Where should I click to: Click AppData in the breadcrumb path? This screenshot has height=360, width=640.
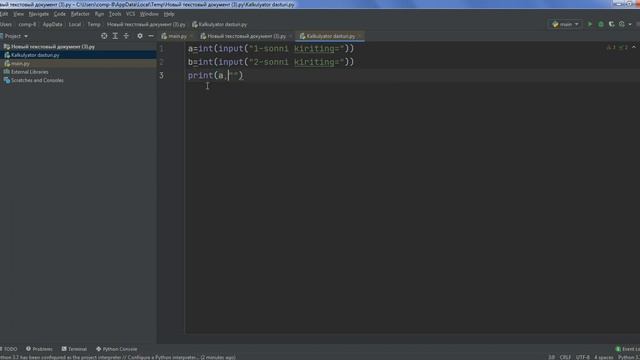click(x=53, y=24)
